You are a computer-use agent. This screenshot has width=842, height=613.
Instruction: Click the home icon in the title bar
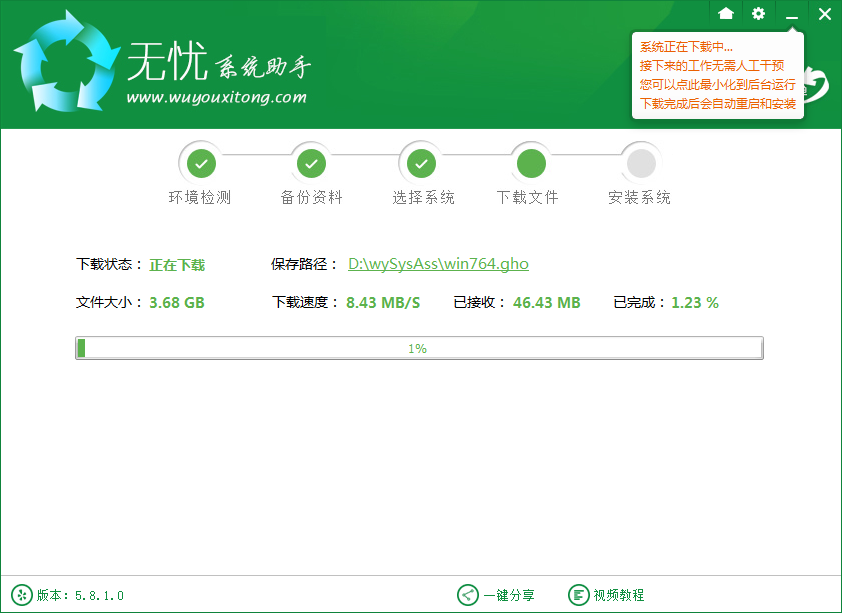pyautogui.click(x=727, y=14)
